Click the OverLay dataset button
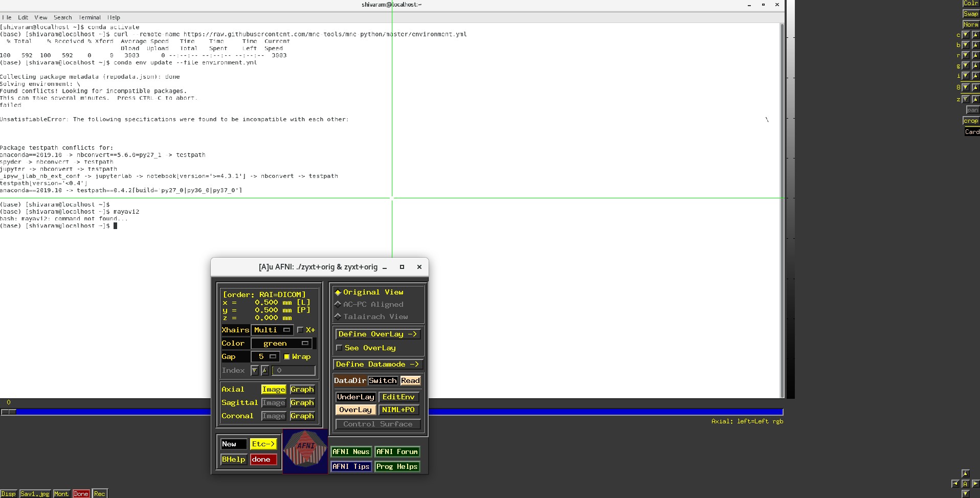 pyautogui.click(x=355, y=410)
